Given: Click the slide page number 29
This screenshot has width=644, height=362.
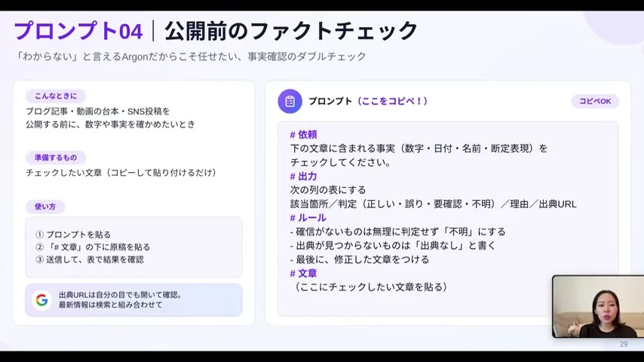Looking at the screenshot, I should tap(624, 345).
